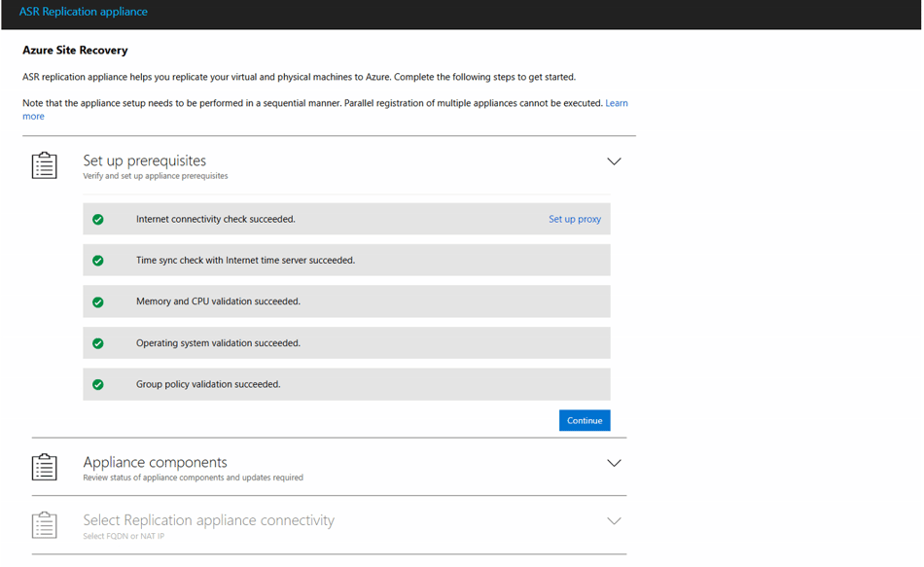Collapse the Set up prerequisites section chevron
924x567 pixels.
(x=614, y=161)
